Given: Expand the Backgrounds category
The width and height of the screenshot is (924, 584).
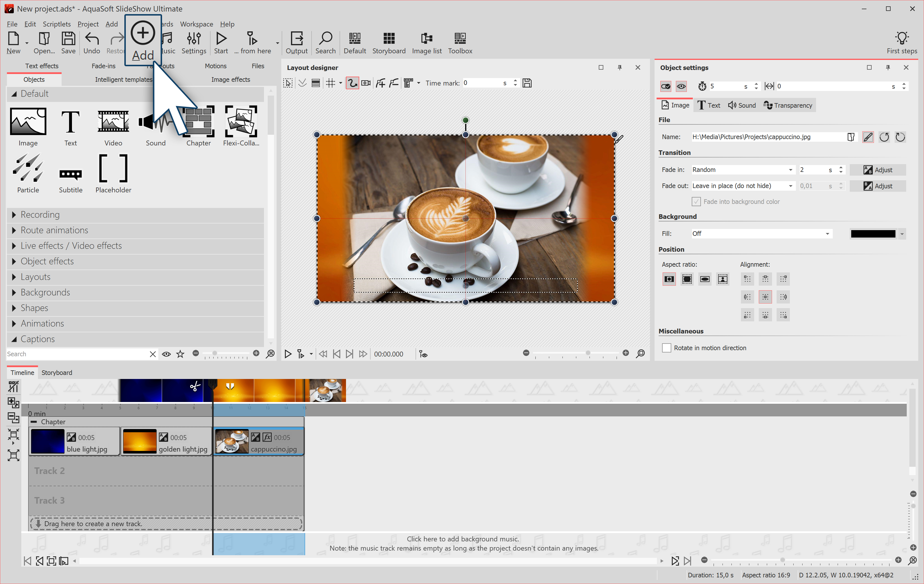Looking at the screenshot, I should pos(45,293).
